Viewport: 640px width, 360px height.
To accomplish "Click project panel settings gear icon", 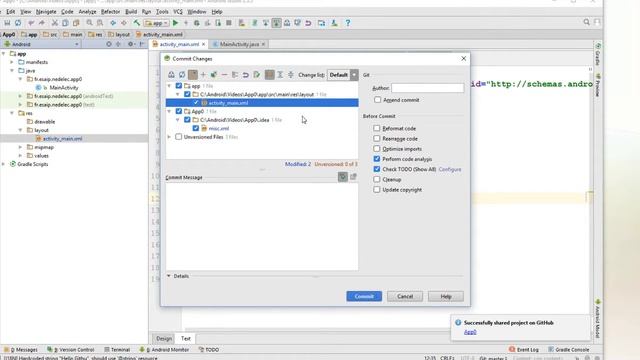I will point(130,44).
